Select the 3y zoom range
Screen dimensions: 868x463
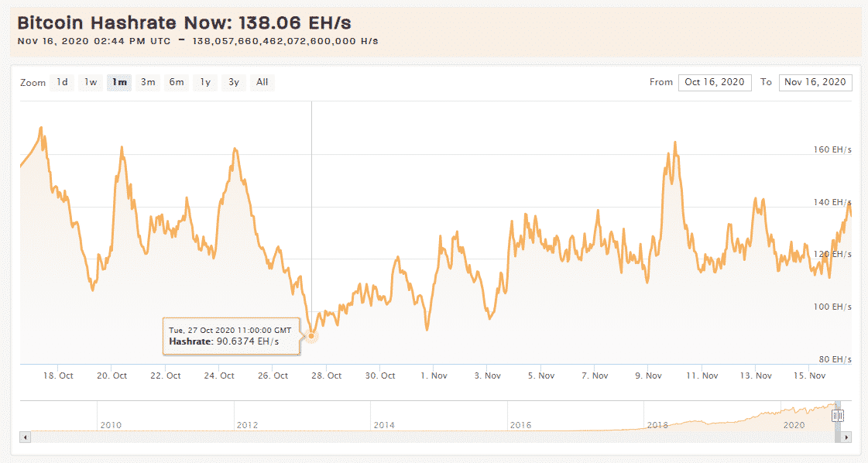click(x=233, y=82)
